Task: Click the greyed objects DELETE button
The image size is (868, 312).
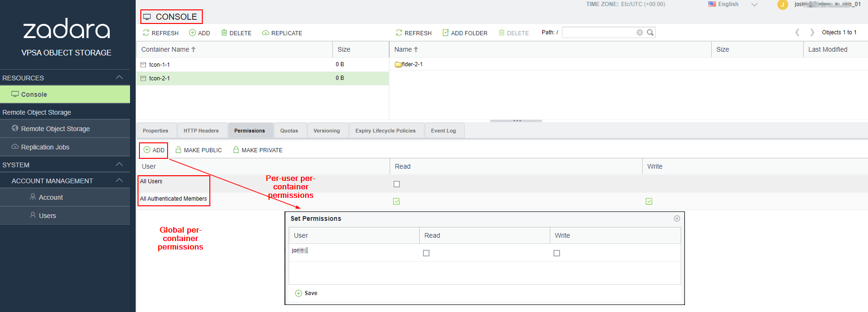Action: pyautogui.click(x=514, y=33)
